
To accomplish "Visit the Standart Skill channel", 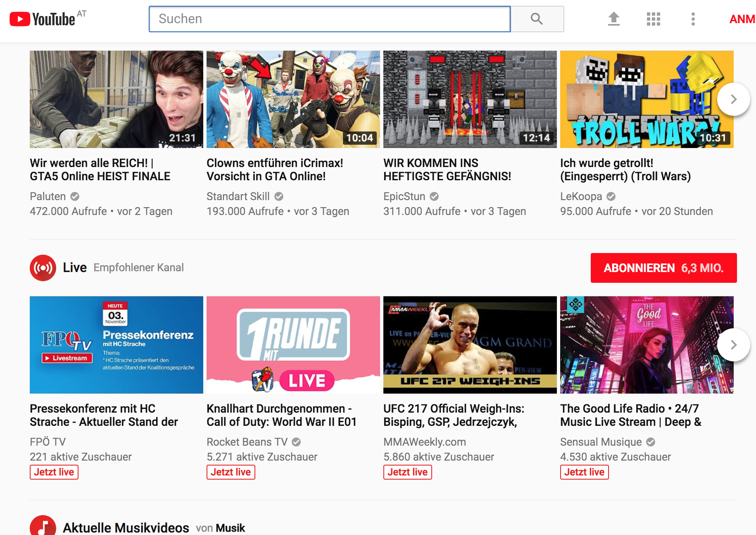I will point(238,196).
